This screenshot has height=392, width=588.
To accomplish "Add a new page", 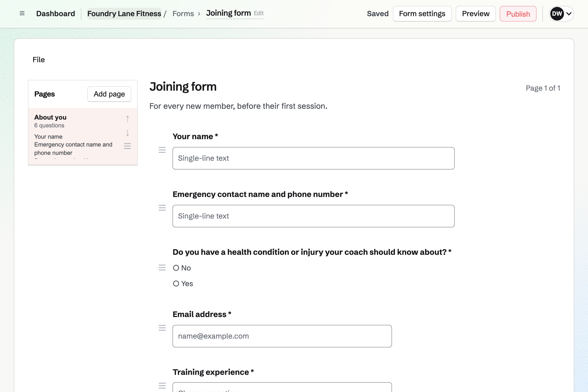I will [109, 94].
